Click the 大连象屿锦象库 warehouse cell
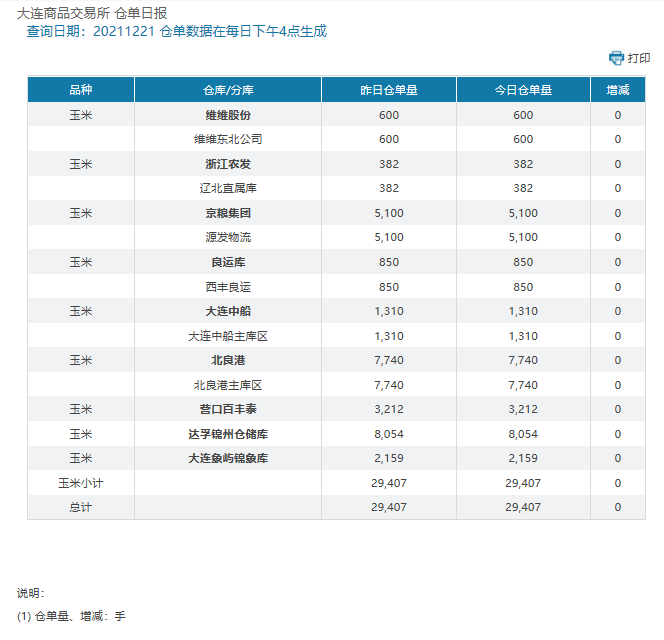 click(228, 458)
